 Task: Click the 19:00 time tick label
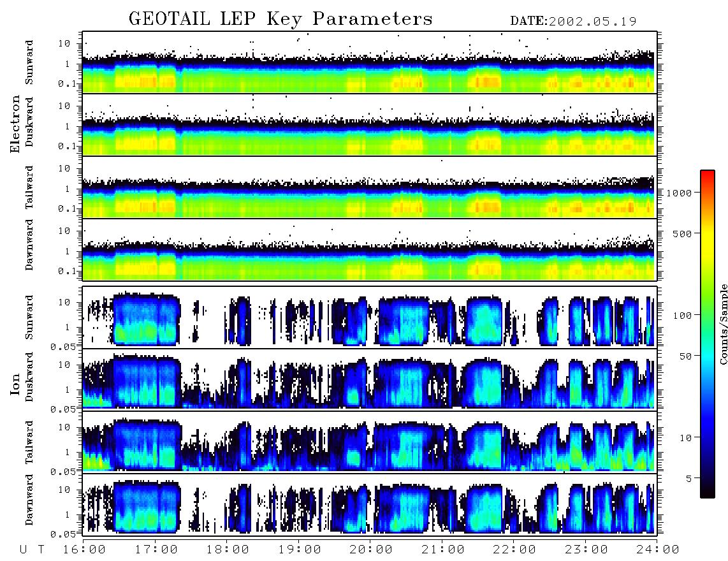click(x=300, y=550)
